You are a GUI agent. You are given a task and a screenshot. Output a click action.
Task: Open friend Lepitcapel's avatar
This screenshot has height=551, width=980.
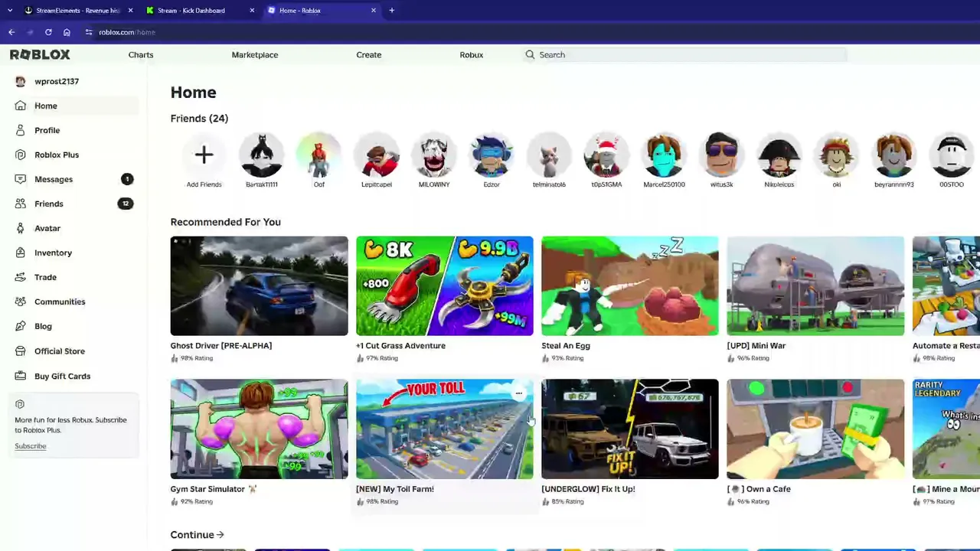tap(377, 155)
